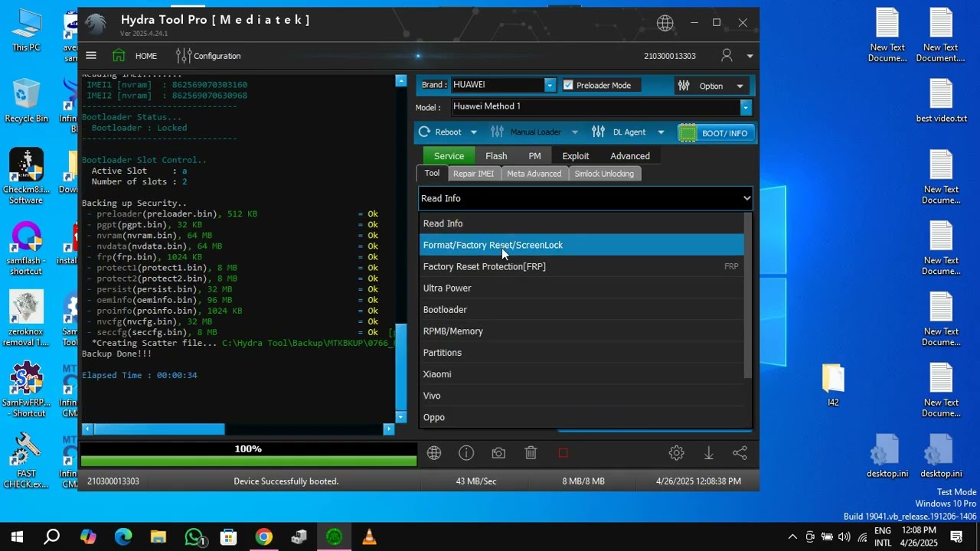Toggle the Preloader Mode checkbox
Viewport: 980px width, 551px height.
tap(568, 85)
